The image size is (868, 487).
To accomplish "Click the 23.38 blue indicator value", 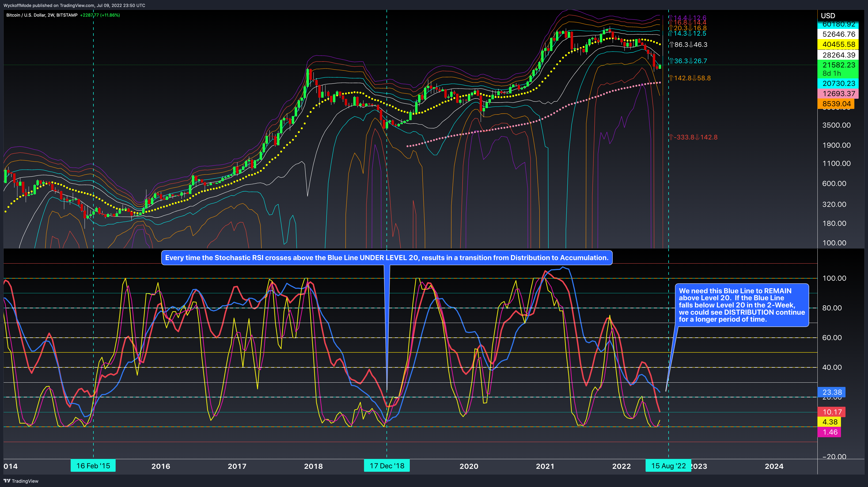I will (x=832, y=392).
